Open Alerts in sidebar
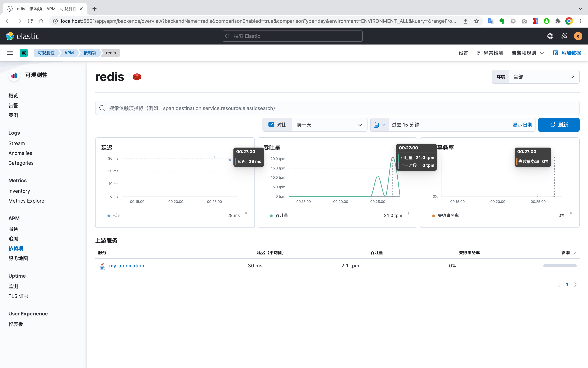The image size is (588, 368). pyautogui.click(x=13, y=105)
